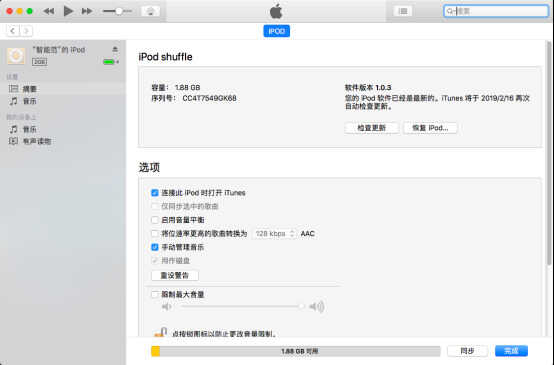Go forward with the right chevron
Screen dimensions: 554x365
26,31
